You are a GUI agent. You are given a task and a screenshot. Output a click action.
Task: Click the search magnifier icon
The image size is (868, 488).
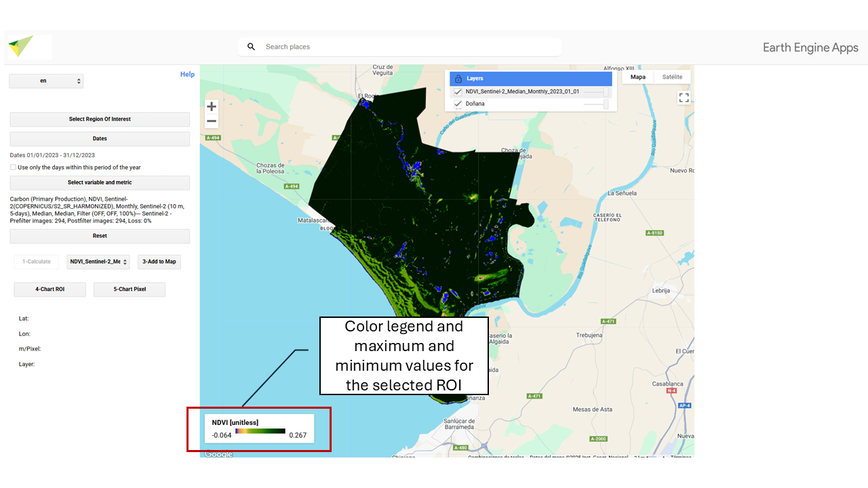(x=252, y=47)
